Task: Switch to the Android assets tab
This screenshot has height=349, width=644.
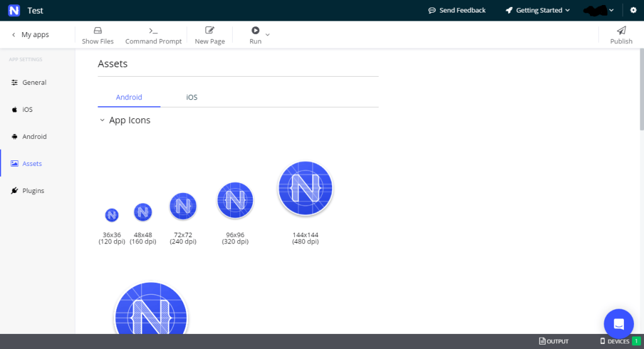Action: click(x=129, y=97)
